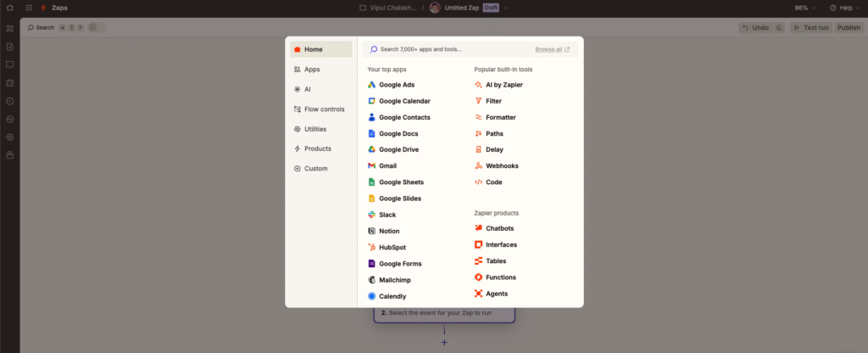Viewport: 868px width, 353px height.
Task: Pick Google Contacts app
Action: click(x=398, y=117)
